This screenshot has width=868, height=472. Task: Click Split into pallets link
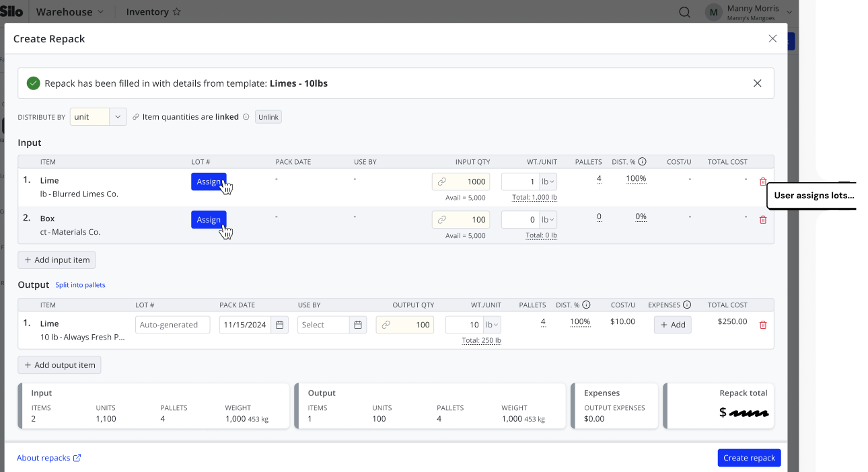click(x=80, y=285)
